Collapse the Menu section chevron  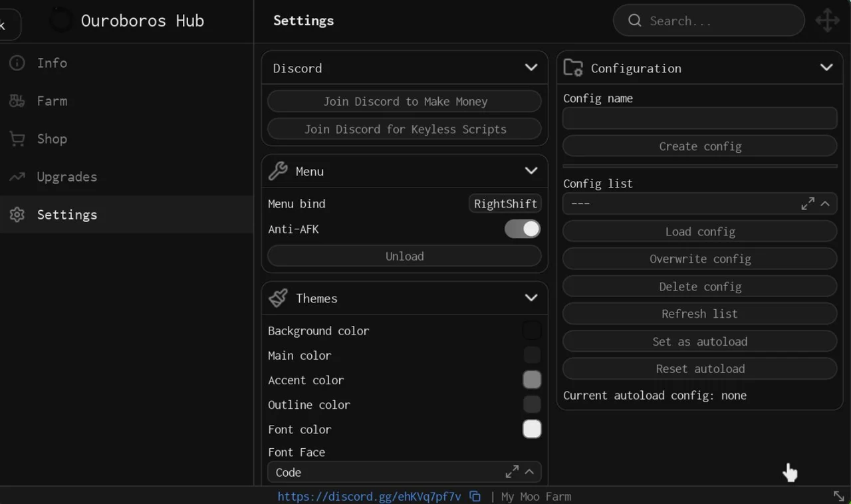pyautogui.click(x=531, y=171)
